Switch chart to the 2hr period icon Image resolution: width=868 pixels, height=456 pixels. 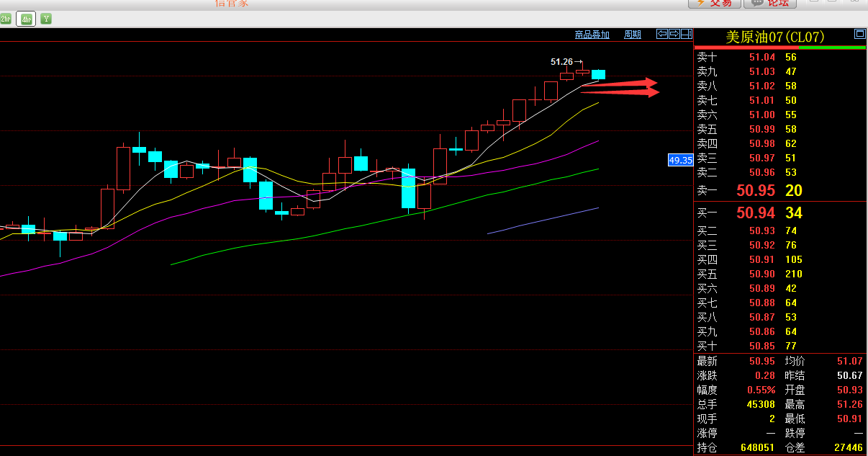click(x=5, y=19)
